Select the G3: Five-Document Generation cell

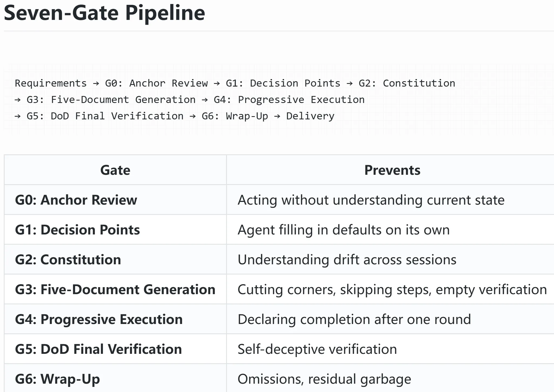115,289
